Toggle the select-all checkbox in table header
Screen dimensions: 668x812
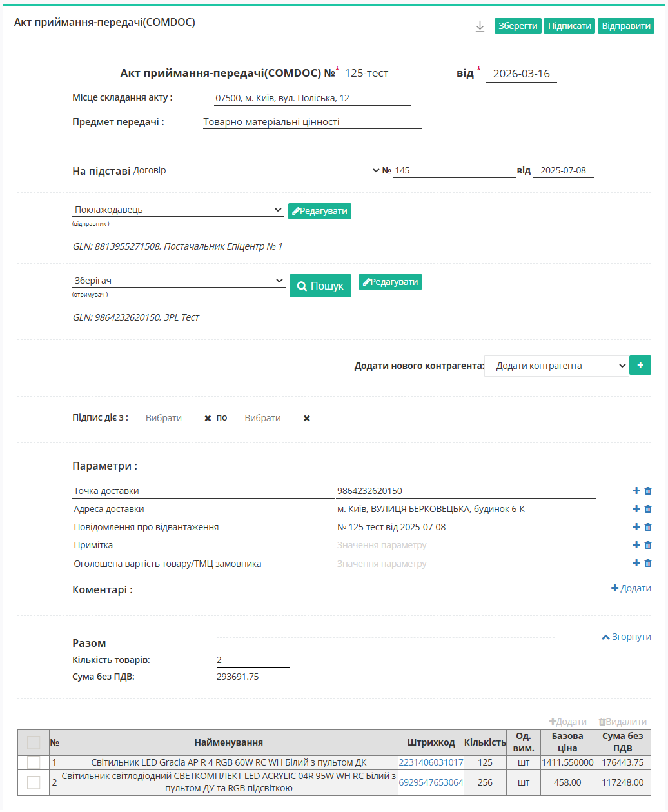point(34,742)
